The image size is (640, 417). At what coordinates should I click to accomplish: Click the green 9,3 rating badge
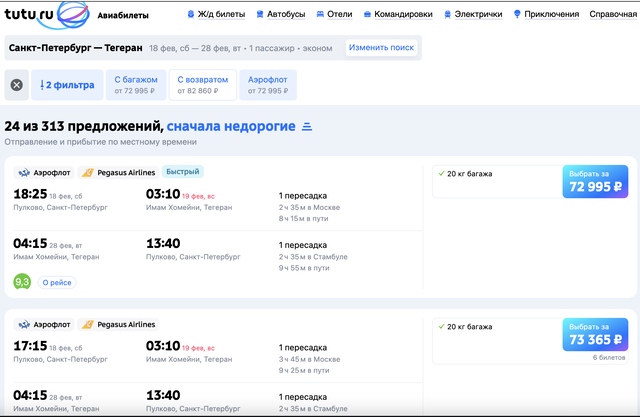pos(22,282)
